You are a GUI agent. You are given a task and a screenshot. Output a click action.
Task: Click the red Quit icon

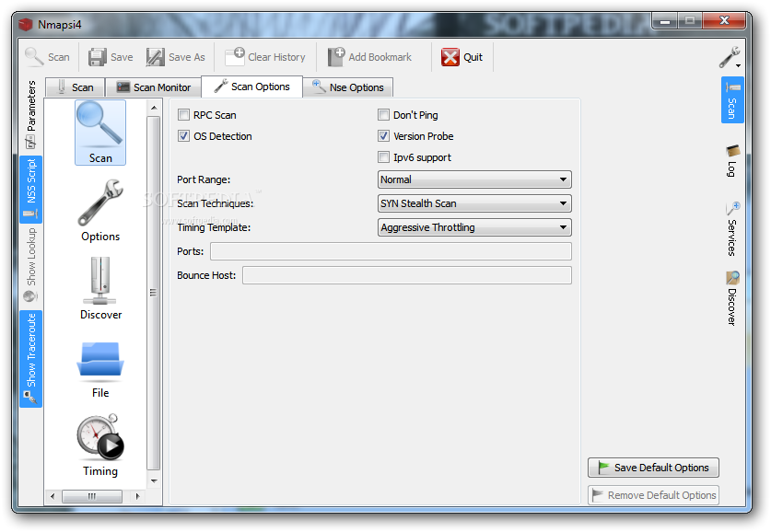coord(450,57)
